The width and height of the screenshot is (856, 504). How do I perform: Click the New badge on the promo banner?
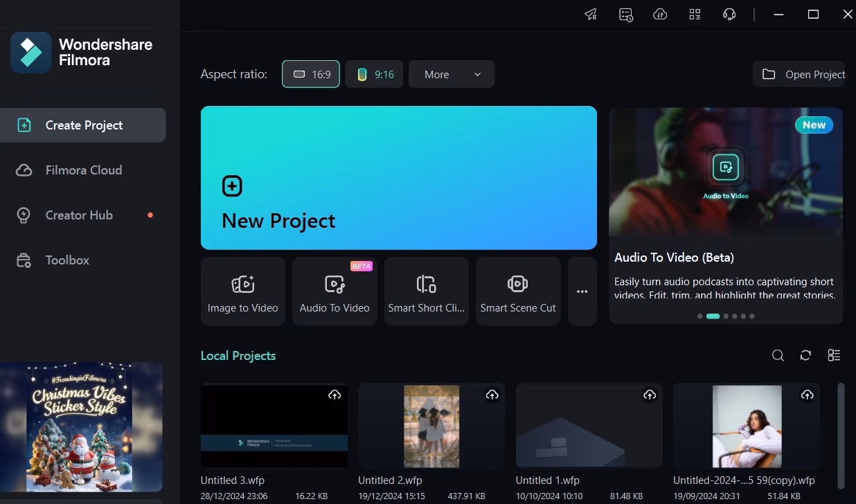click(814, 125)
